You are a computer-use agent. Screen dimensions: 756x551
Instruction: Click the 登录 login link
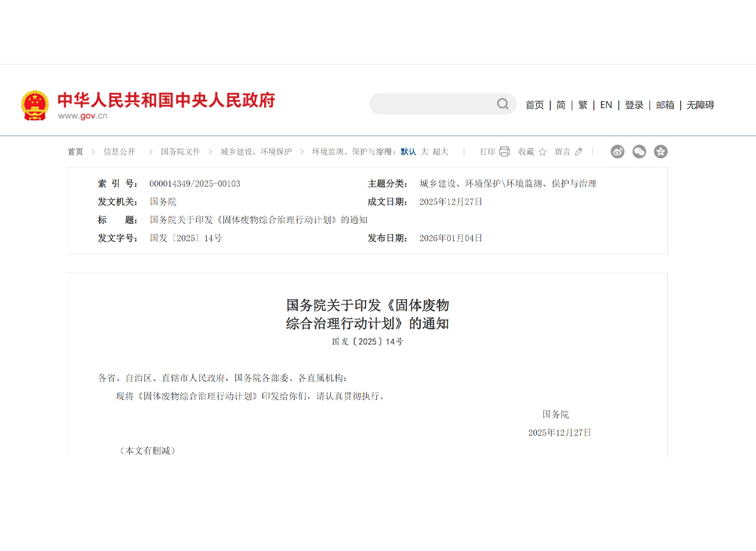coord(634,105)
